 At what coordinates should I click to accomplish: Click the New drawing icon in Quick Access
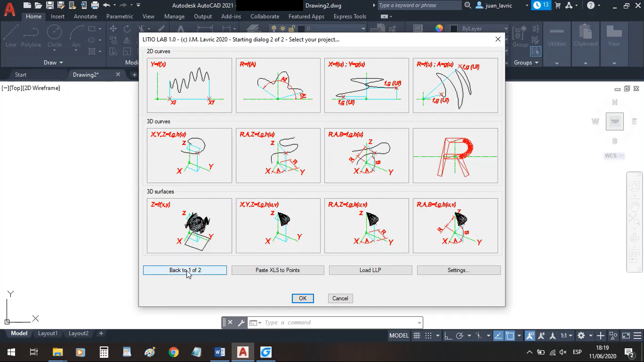coord(27,5)
